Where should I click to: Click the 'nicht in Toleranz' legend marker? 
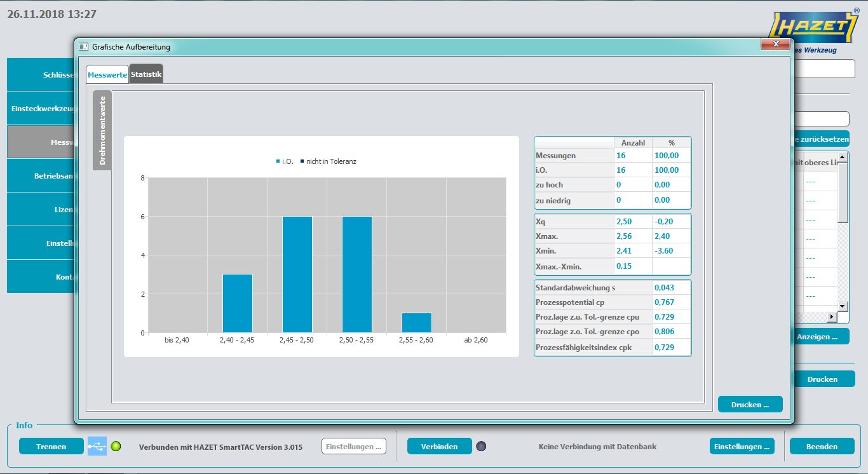click(302, 162)
